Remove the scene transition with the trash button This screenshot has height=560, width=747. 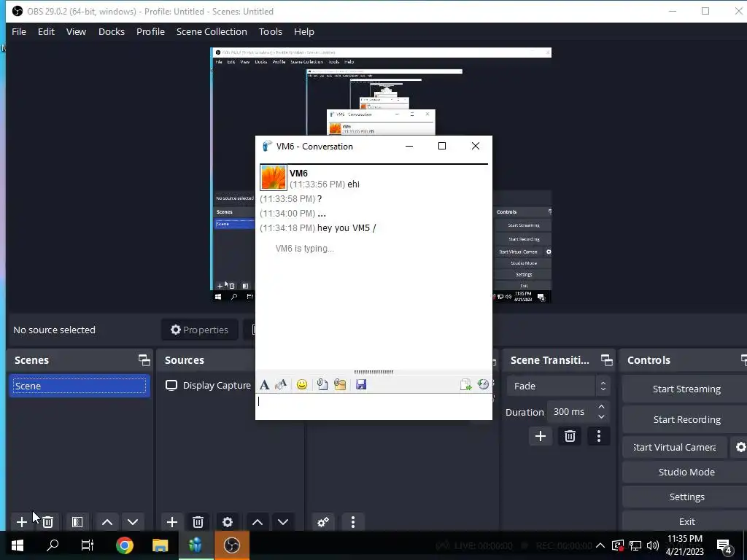tap(570, 436)
